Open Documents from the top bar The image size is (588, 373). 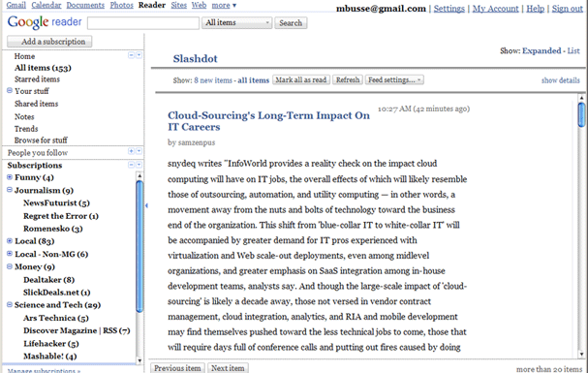point(85,5)
